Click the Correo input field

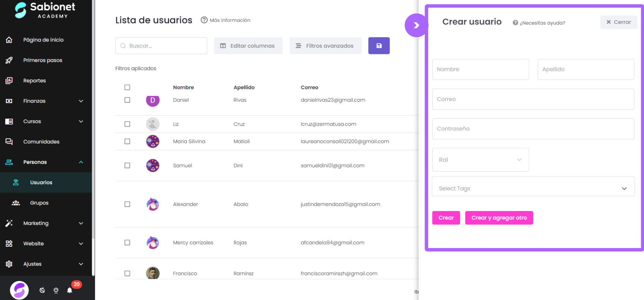tap(533, 99)
